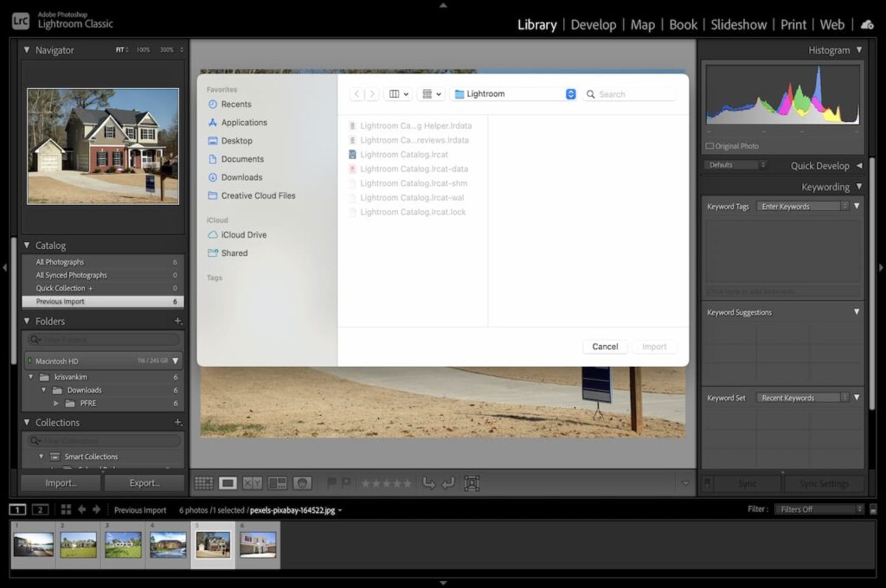
Task: Open Defaults saved preset dropdown
Action: pos(735,165)
